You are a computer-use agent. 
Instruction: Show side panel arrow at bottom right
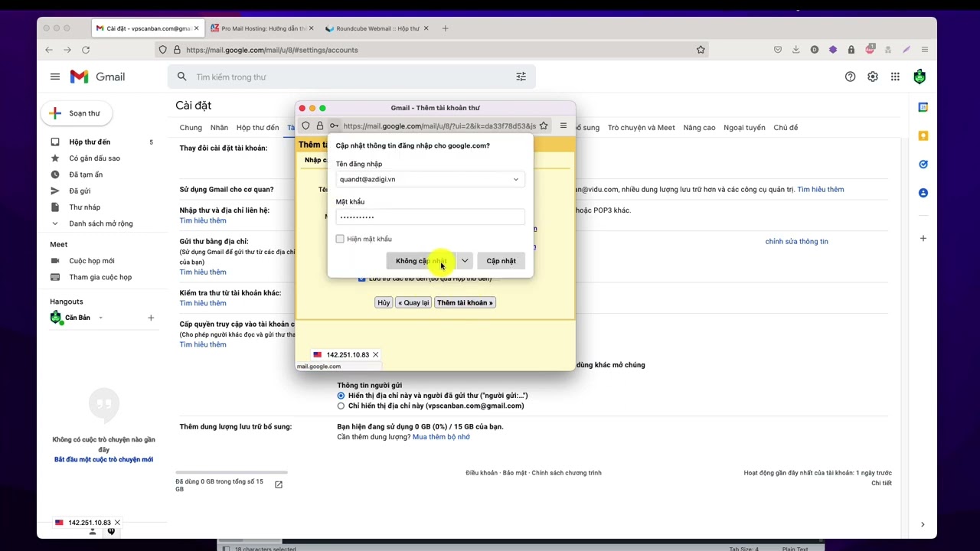point(923,524)
